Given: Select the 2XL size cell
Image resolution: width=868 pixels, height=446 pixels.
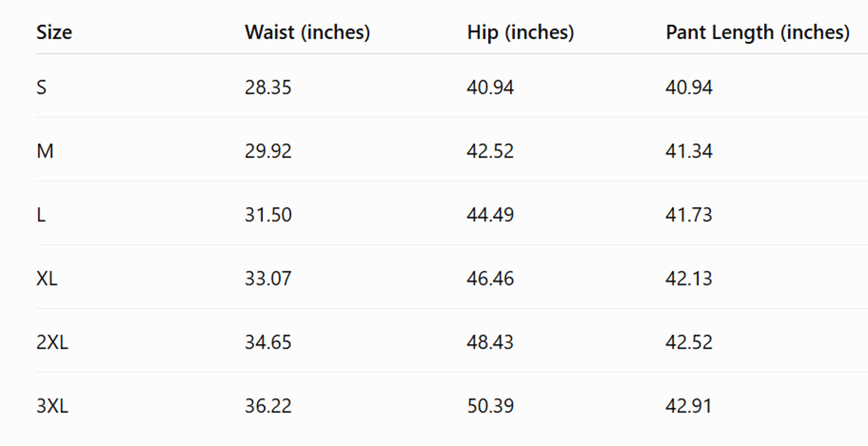Looking at the screenshot, I should pos(52,342).
